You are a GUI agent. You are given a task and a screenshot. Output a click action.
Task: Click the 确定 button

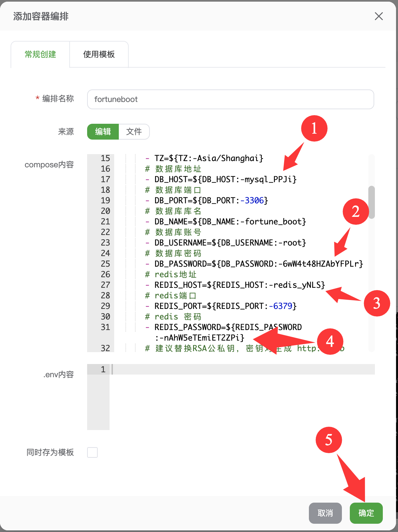click(x=366, y=513)
